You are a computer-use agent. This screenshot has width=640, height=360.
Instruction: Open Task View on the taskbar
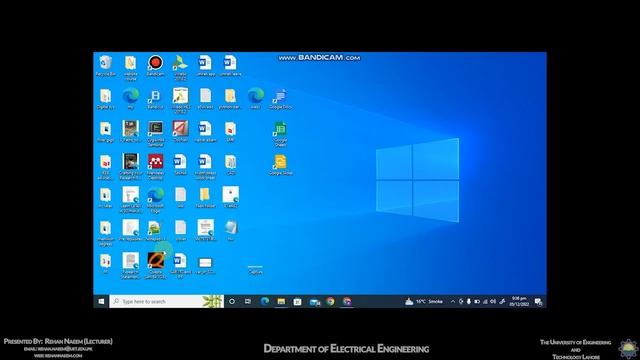[248, 301]
